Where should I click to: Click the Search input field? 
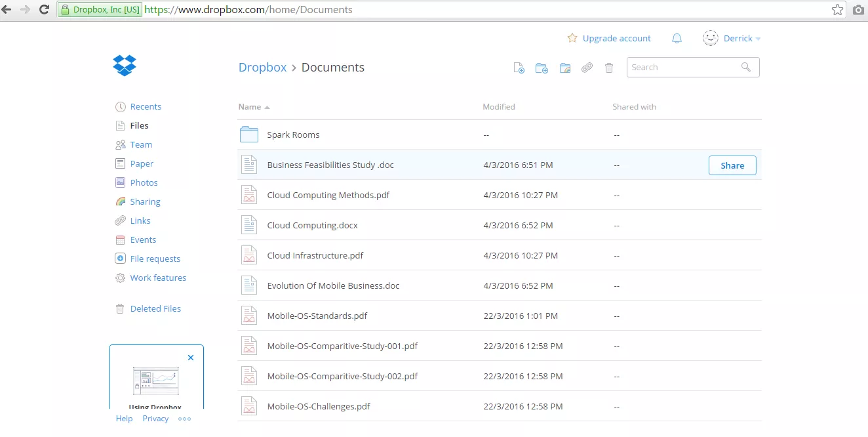click(x=693, y=68)
